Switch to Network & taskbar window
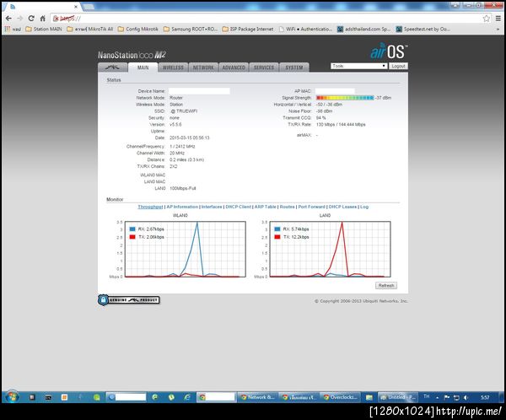 coord(258,397)
